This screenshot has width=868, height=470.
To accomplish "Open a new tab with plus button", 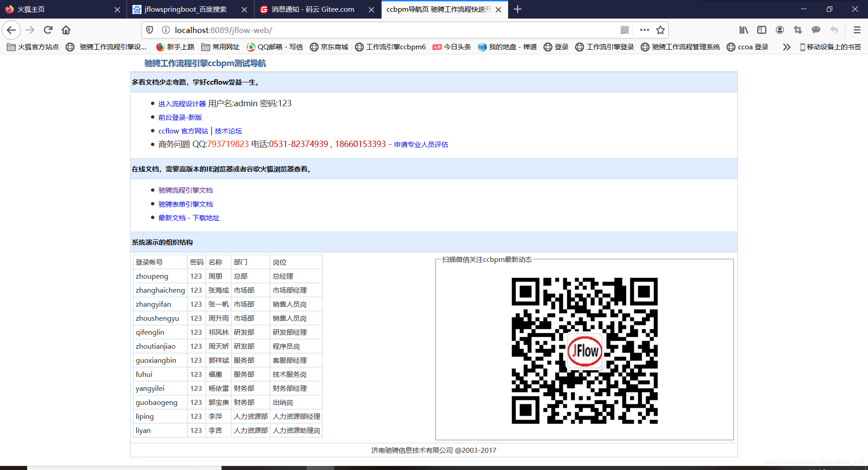I will [518, 9].
